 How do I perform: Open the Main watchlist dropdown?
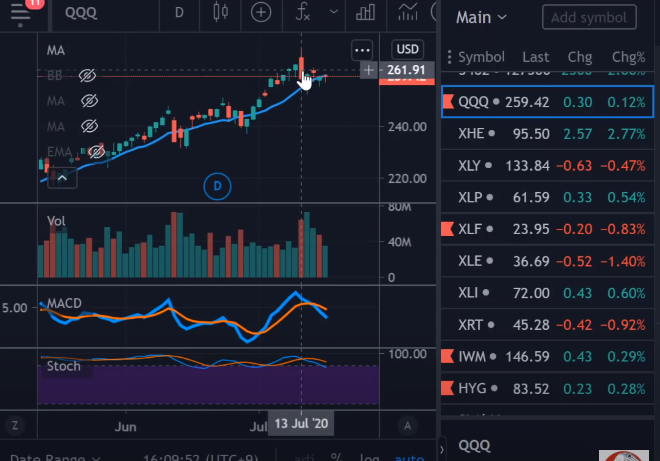(x=482, y=18)
